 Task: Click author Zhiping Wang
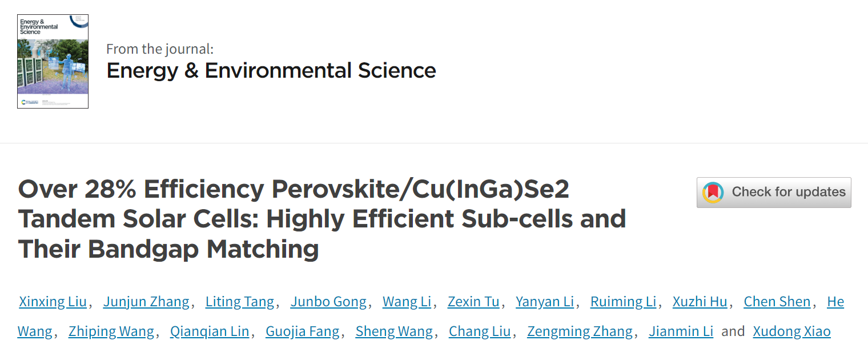(x=111, y=331)
